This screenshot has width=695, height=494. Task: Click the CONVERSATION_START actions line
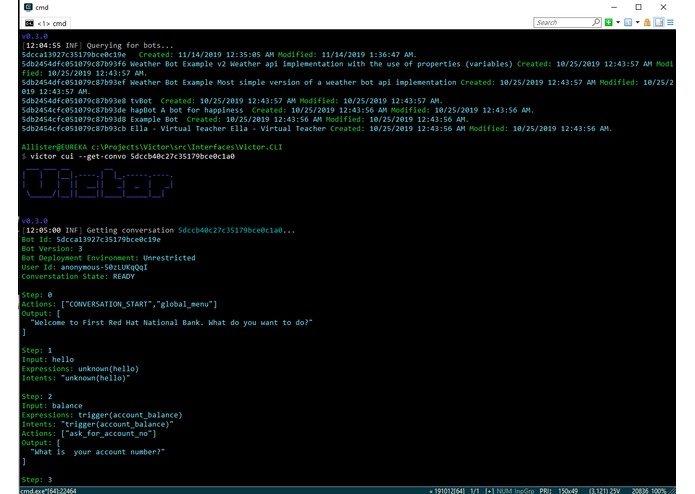tap(119, 304)
